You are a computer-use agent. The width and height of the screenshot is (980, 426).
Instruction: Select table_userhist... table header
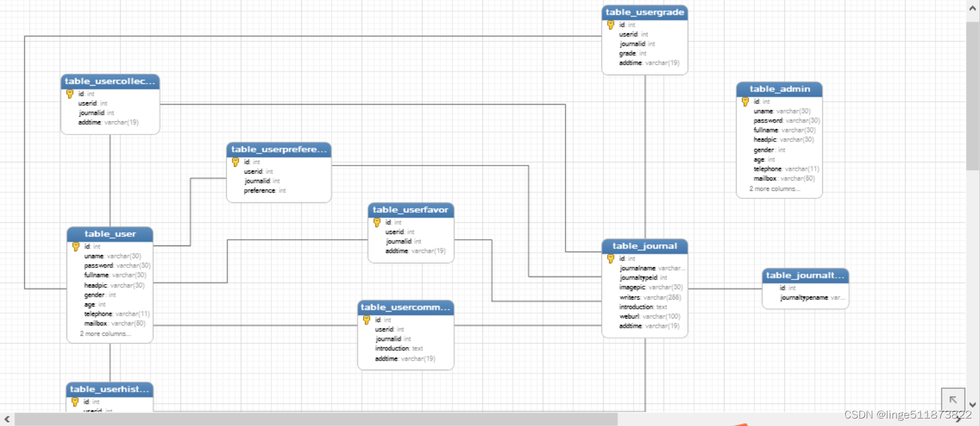[x=110, y=390]
